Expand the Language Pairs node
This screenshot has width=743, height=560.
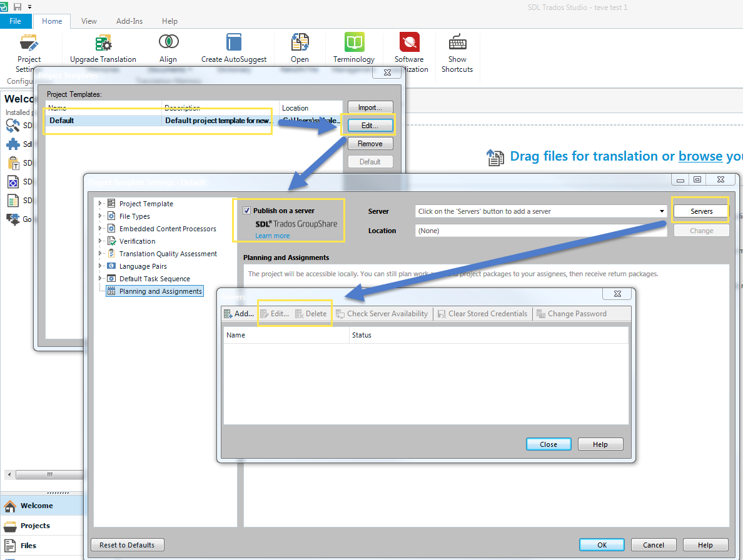click(100, 266)
